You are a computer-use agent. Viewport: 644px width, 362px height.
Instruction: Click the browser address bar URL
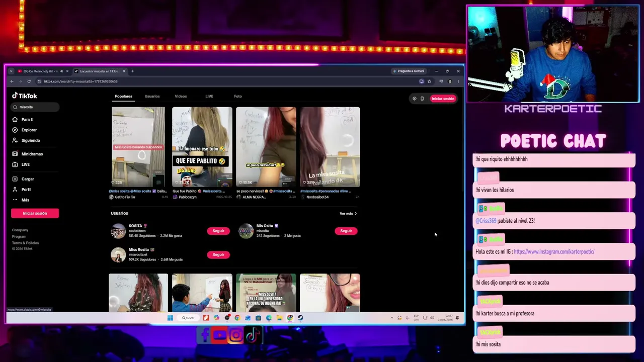click(x=80, y=81)
